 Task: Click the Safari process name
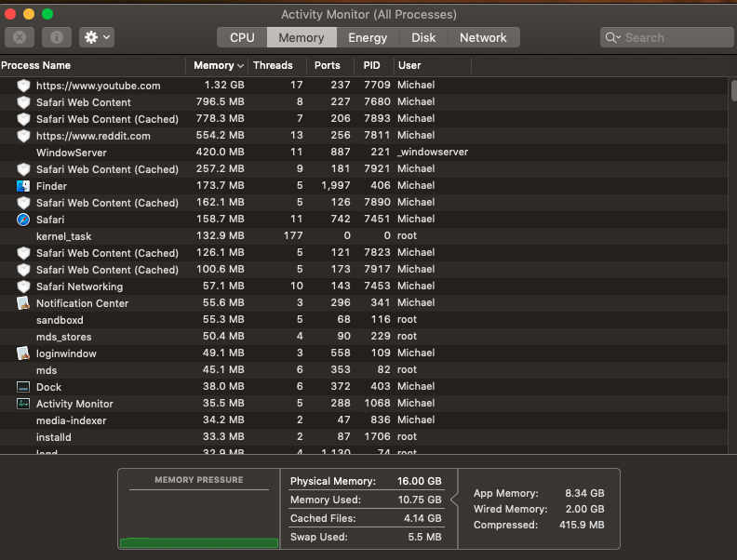pyautogui.click(x=50, y=220)
